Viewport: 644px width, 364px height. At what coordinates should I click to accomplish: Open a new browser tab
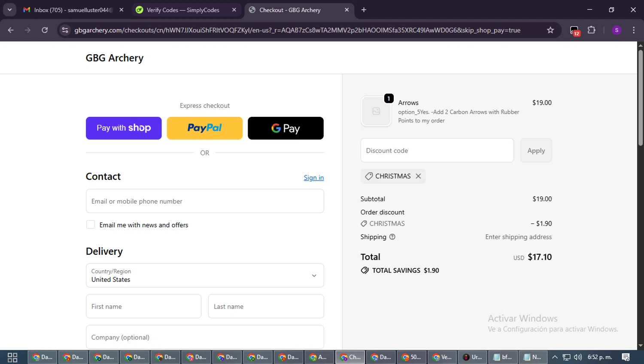point(364,10)
